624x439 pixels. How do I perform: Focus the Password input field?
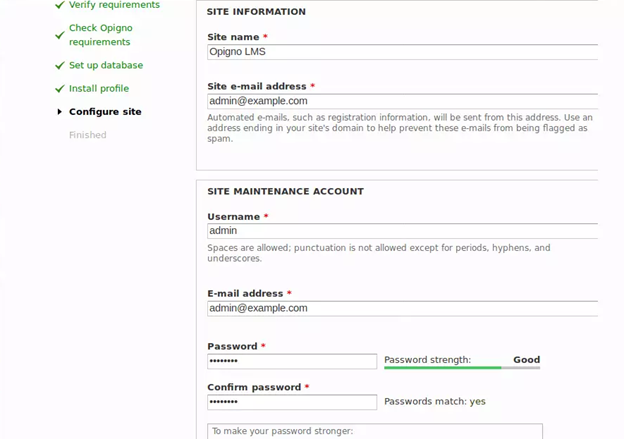click(x=292, y=361)
